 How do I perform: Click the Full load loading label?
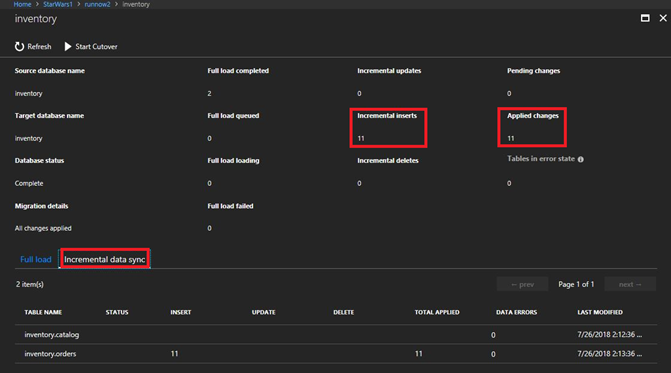coord(233,160)
